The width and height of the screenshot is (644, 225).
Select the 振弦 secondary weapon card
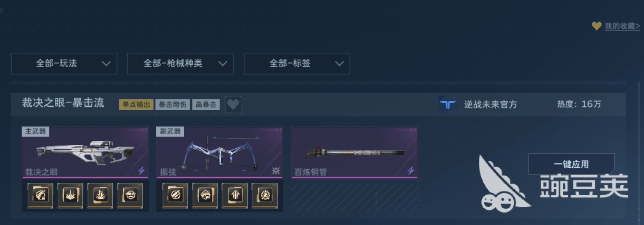(220, 153)
